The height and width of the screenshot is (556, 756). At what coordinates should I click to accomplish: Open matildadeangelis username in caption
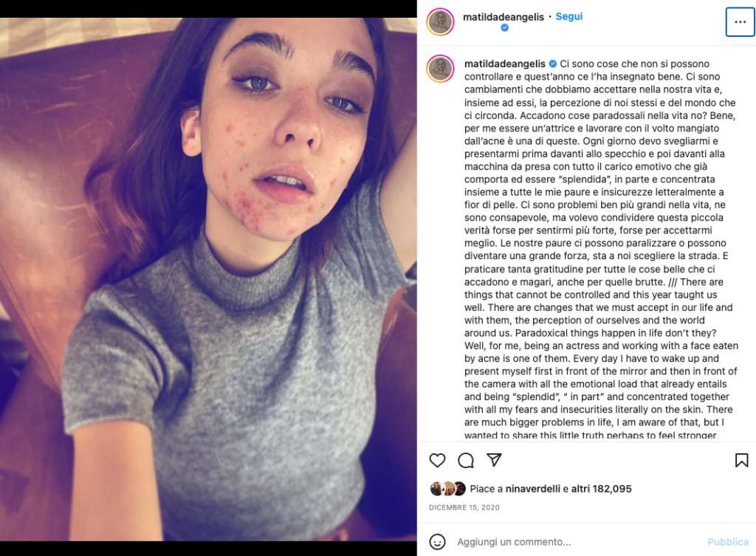tap(505, 64)
